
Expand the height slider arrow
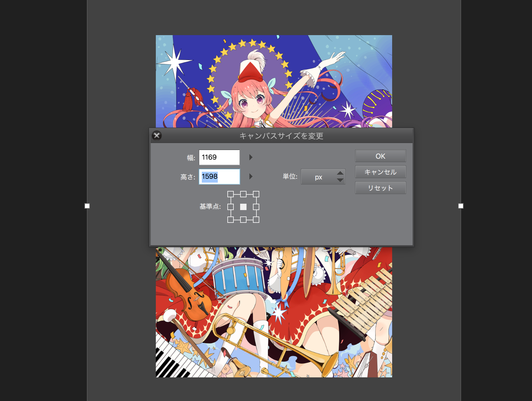click(251, 176)
